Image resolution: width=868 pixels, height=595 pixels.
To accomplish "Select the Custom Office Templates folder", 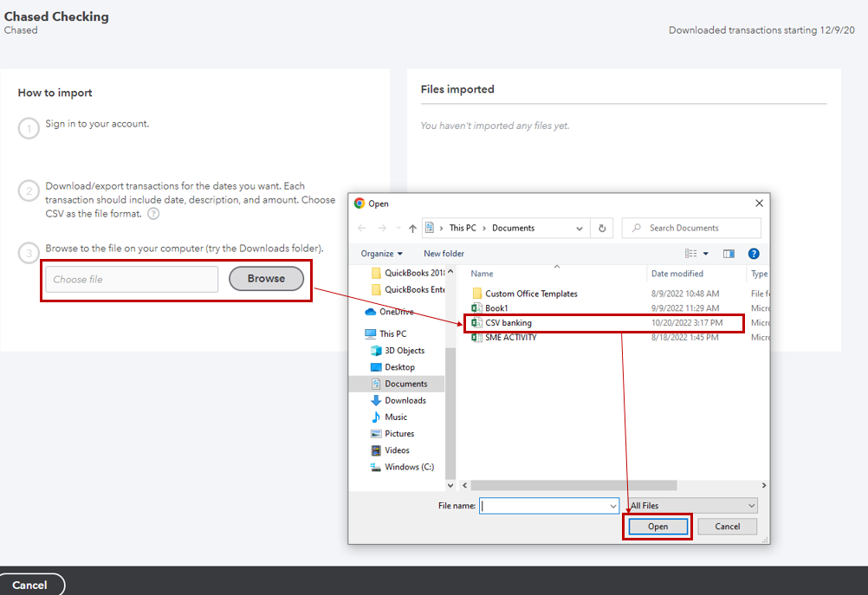I will click(x=531, y=294).
